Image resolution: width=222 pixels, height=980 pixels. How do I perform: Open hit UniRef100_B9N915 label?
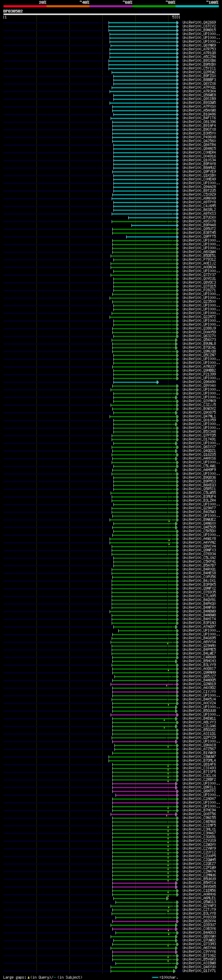click(199, 30)
